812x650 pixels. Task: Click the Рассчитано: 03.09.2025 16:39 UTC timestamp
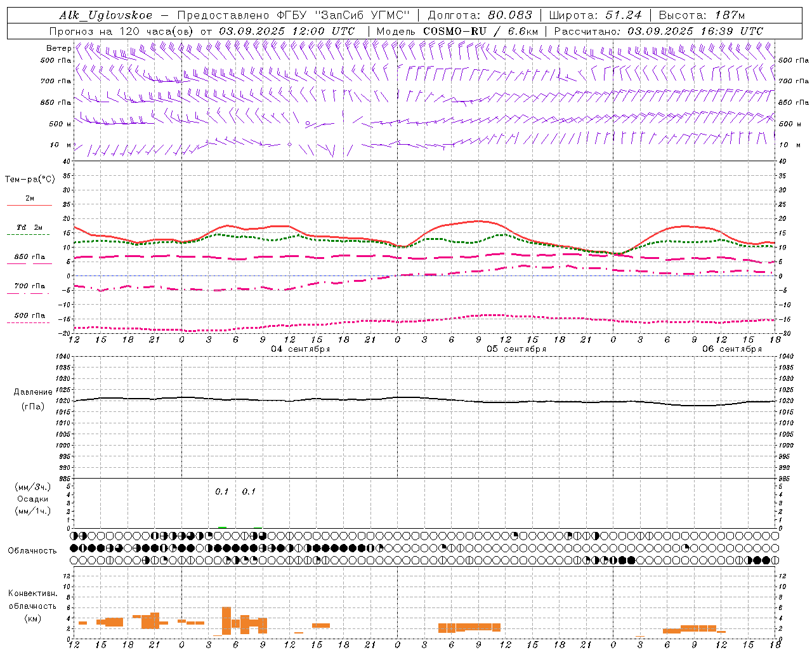pyautogui.click(x=658, y=31)
